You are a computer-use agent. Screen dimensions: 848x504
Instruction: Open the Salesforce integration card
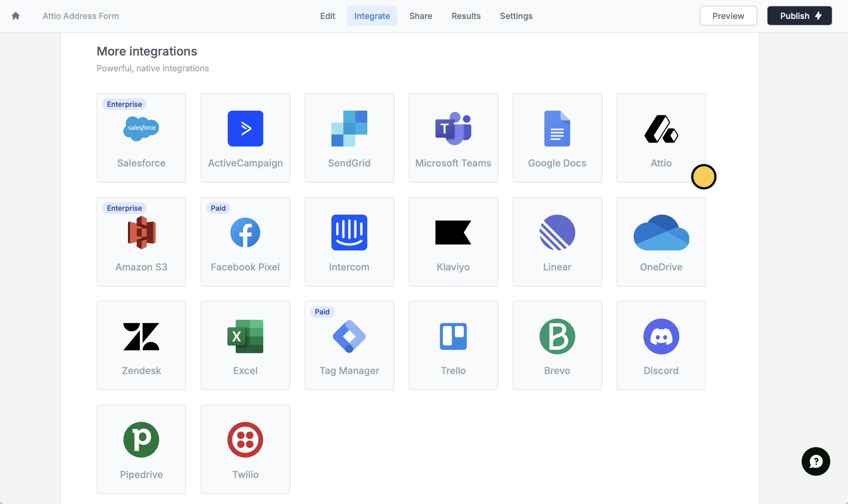click(141, 138)
